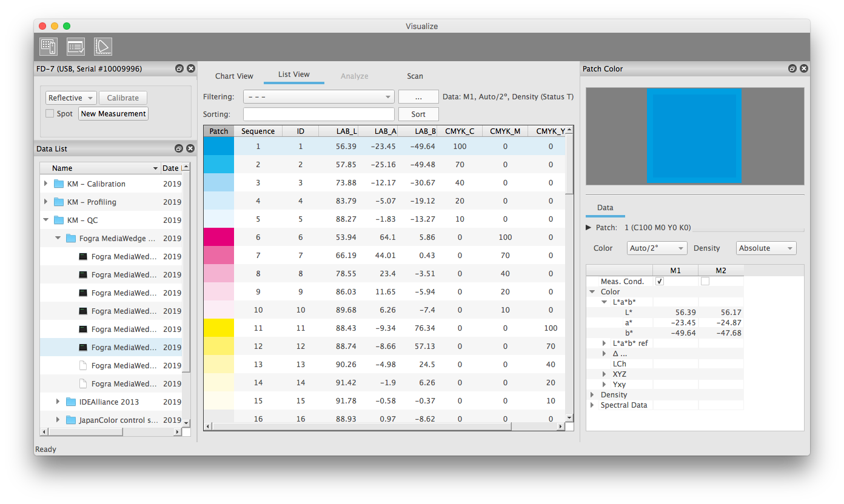Viewport: 844px width, 504px height.
Task: Undock the Data List panel
Action: [x=179, y=149]
